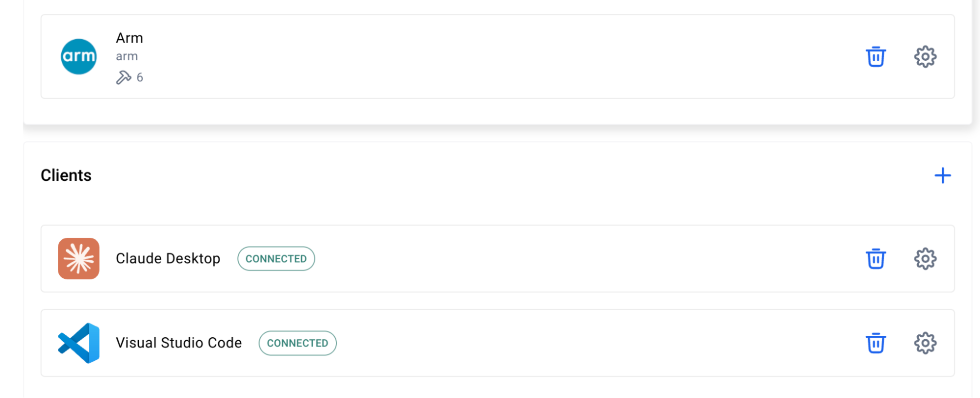Click the hammer tools icon under Arm
Viewport: 980px width, 398px height.
[124, 77]
